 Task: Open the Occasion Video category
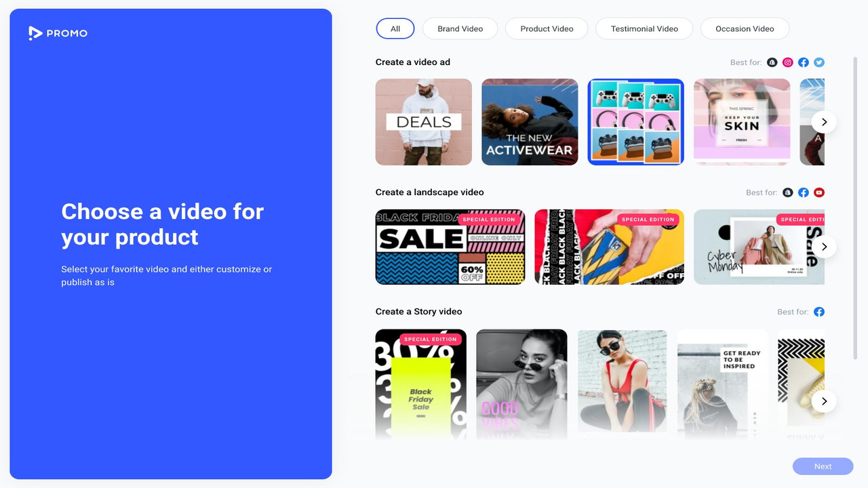(745, 28)
